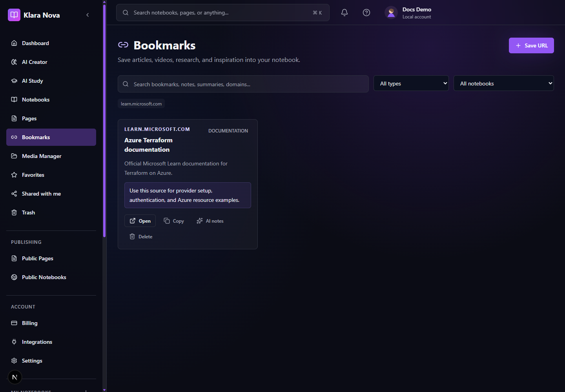Click the AI Study graduation cap icon

pyautogui.click(x=14, y=81)
